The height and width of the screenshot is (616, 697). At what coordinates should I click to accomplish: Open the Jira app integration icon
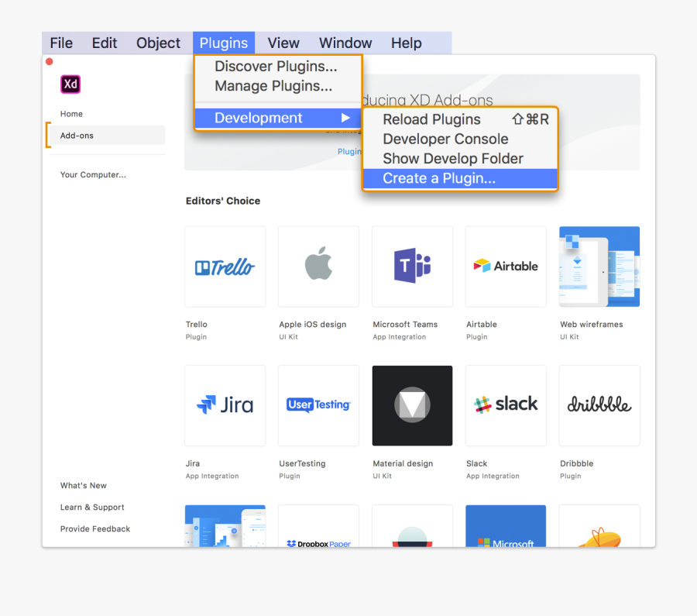(225, 405)
